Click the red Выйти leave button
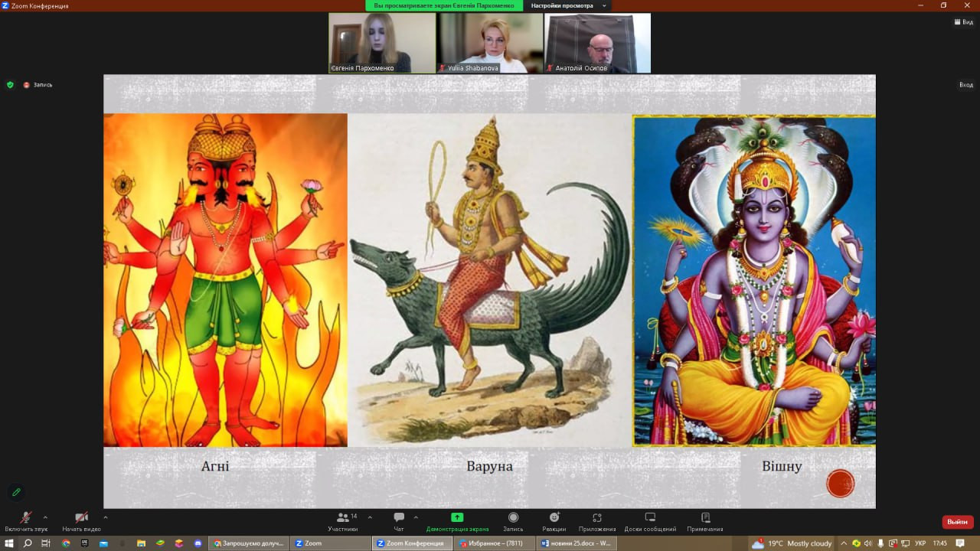 [958, 522]
